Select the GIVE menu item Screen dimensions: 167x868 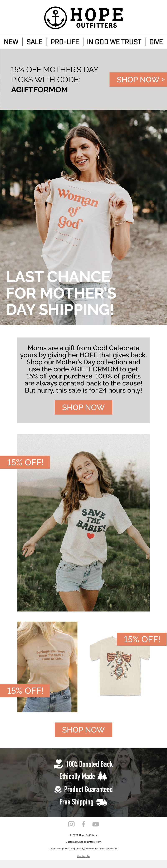[x=156, y=42]
